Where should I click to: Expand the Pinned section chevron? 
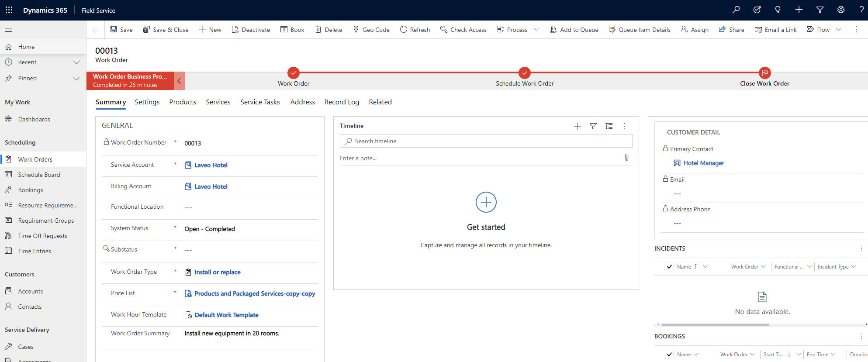(x=76, y=78)
